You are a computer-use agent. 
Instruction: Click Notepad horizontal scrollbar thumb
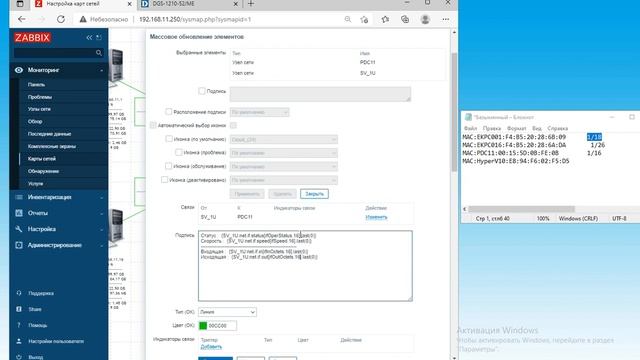pos(521,209)
